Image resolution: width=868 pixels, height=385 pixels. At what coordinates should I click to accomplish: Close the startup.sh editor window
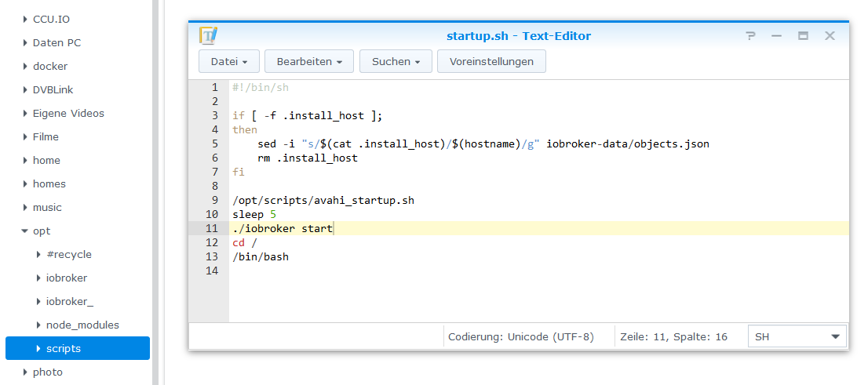[x=830, y=36]
